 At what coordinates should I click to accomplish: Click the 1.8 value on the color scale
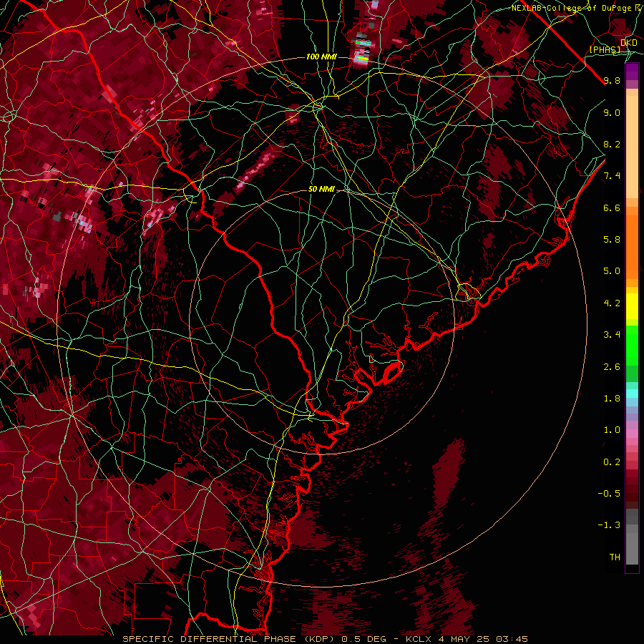point(612,399)
